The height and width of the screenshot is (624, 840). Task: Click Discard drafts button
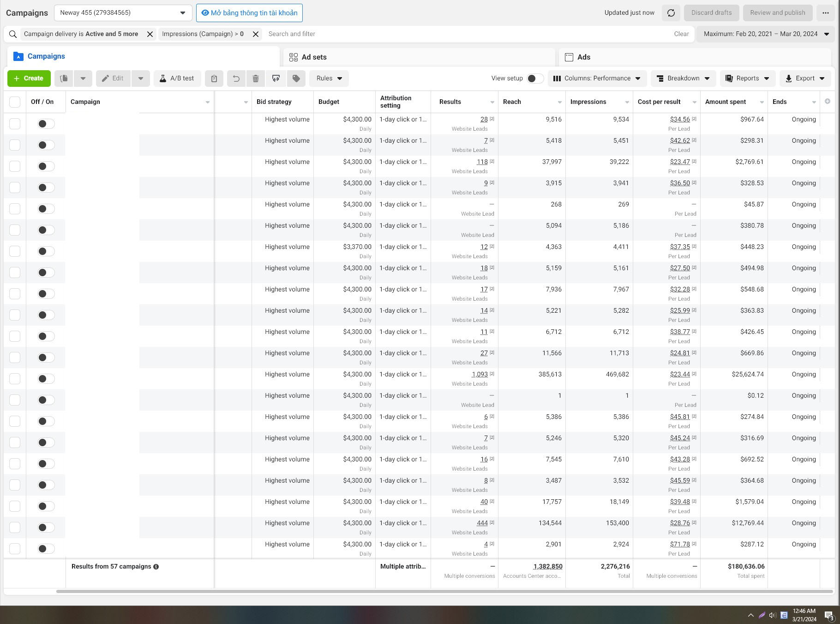click(711, 13)
